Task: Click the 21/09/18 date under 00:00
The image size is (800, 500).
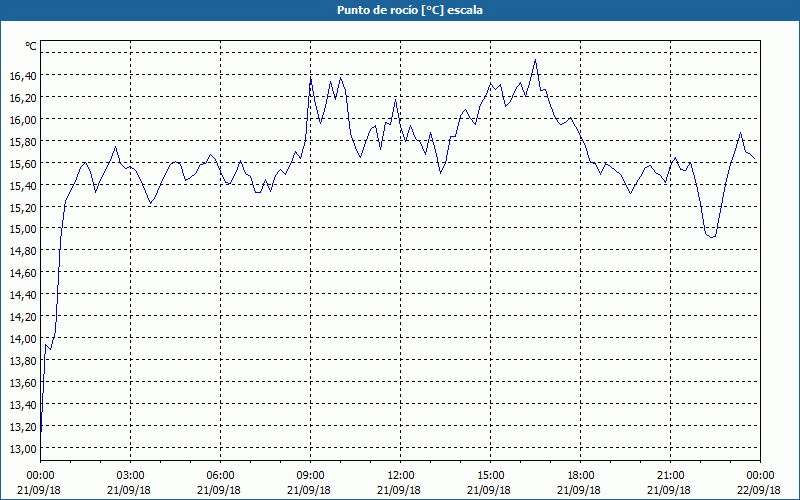Action: tap(39, 490)
